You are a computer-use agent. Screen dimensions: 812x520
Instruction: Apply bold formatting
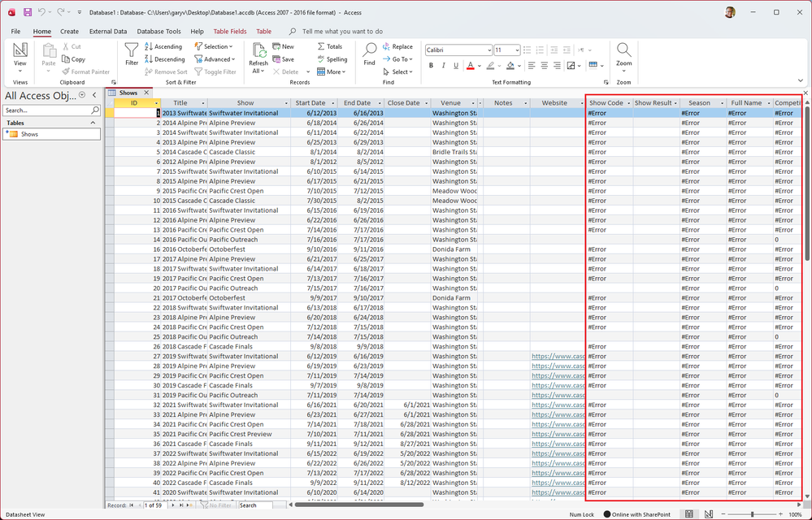coord(431,66)
